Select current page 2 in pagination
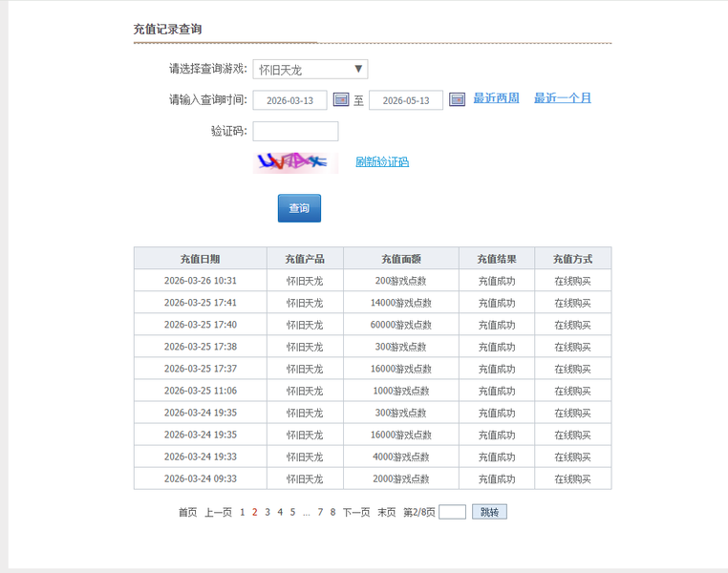Viewport: 728px width, 573px height. tap(254, 512)
